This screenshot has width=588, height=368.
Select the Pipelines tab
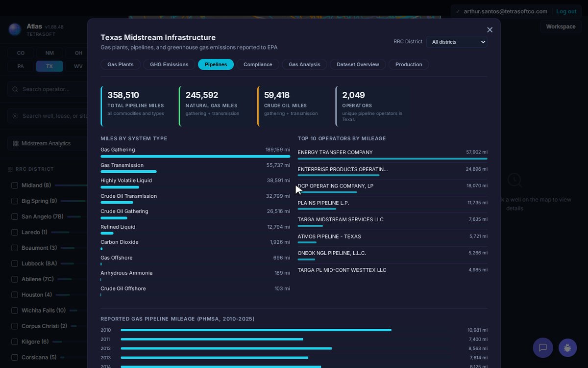pos(216,64)
